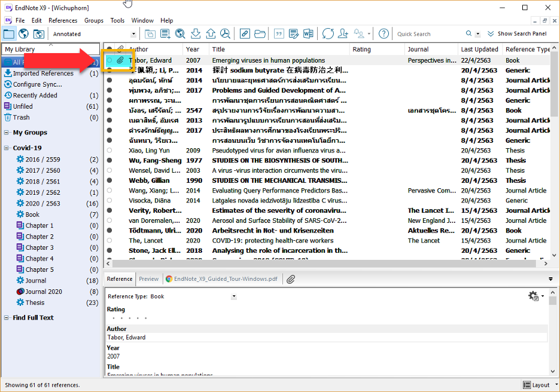Click the Go to Word Processor icon
Viewport: 560px width, 392px height.
coord(308,34)
